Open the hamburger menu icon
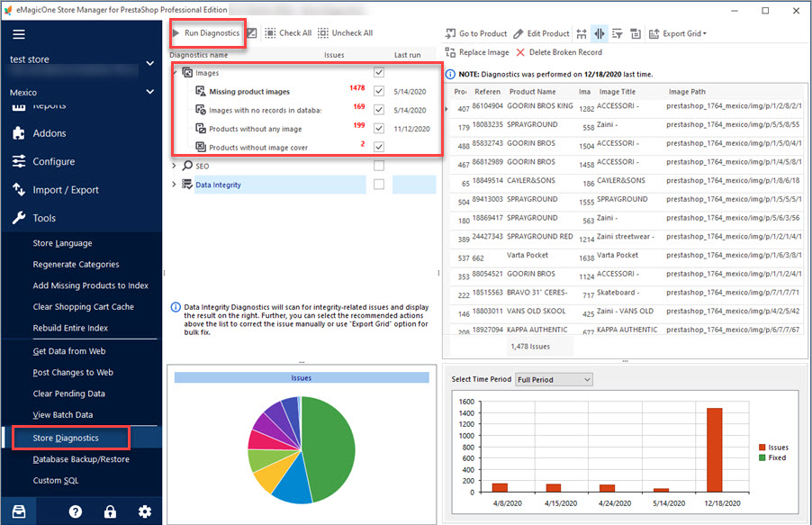The height and width of the screenshot is (525, 812). pyautogui.click(x=19, y=35)
